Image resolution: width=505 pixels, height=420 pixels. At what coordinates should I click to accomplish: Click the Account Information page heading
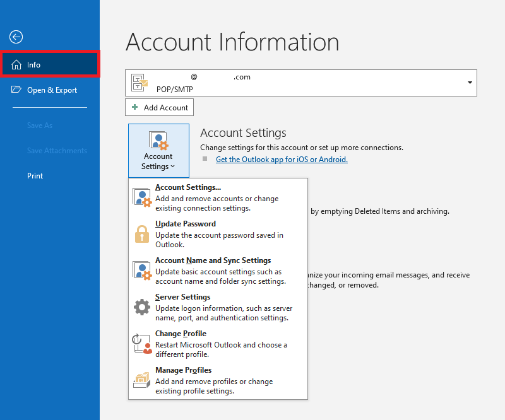coord(232,42)
